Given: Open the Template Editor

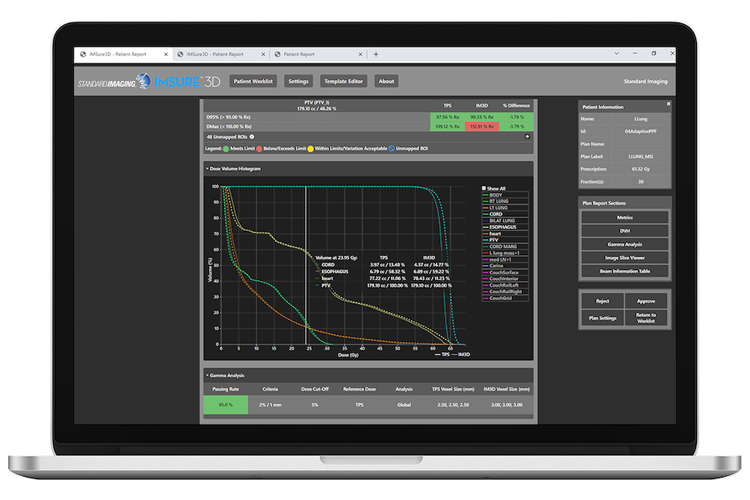Looking at the screenshot, I should [x=343, y=81].
